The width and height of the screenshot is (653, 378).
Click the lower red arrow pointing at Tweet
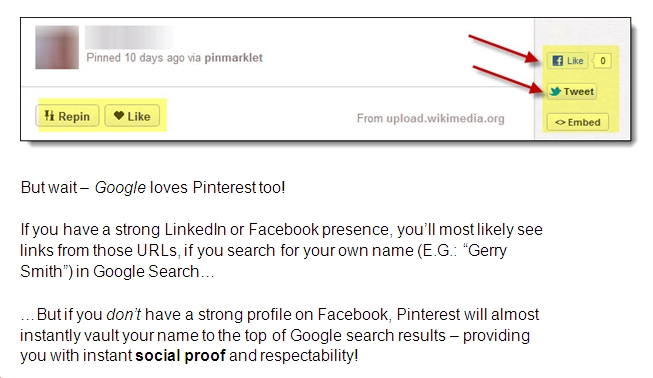508,80
